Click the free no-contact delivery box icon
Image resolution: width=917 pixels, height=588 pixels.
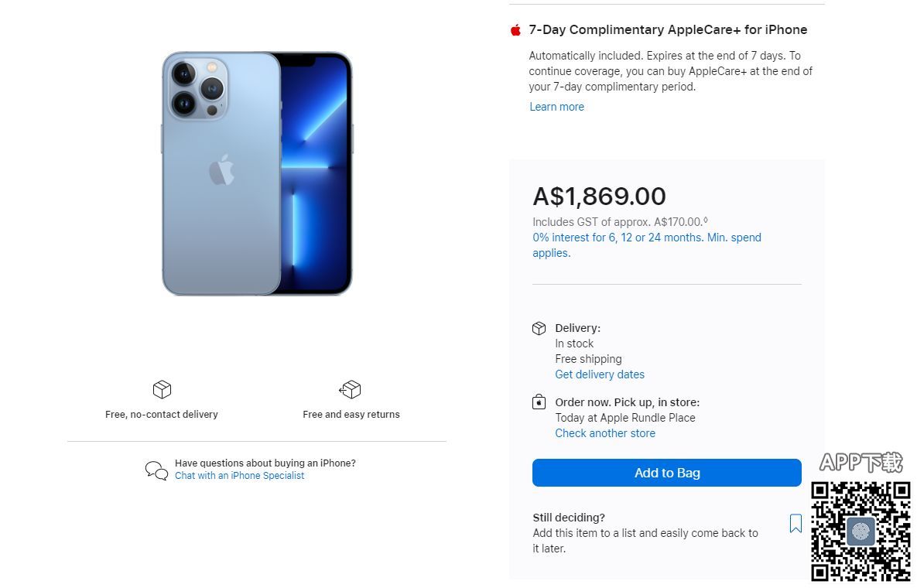click(x=162, y=389)
